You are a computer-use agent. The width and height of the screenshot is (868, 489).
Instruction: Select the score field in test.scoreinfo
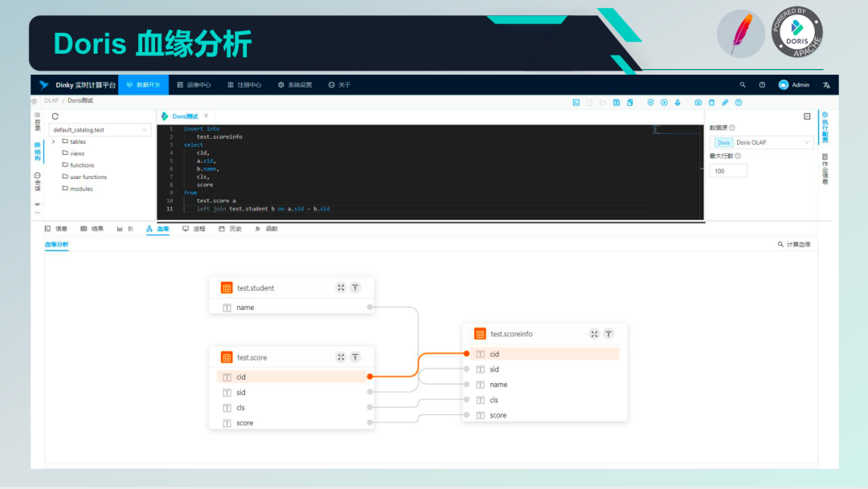coord(545,415)
